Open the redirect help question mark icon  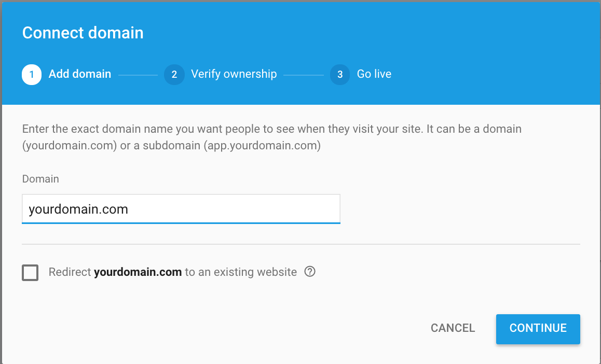click(x=310, y=271)
